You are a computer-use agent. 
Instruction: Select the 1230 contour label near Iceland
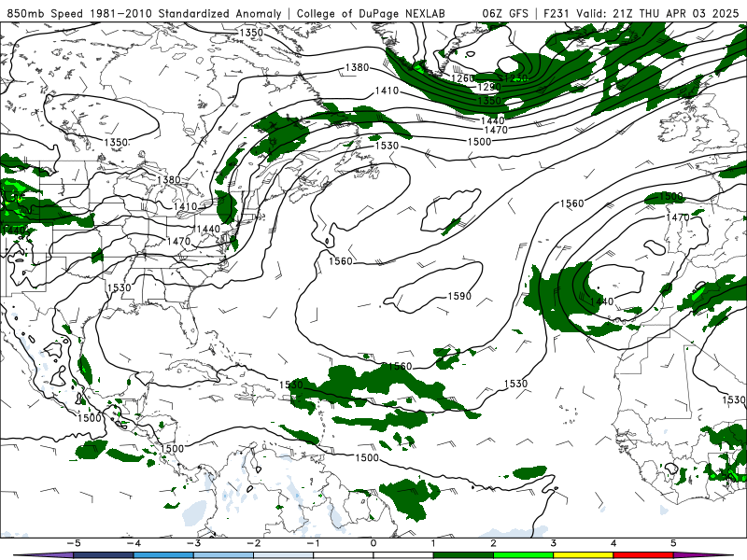click(514, 78)
